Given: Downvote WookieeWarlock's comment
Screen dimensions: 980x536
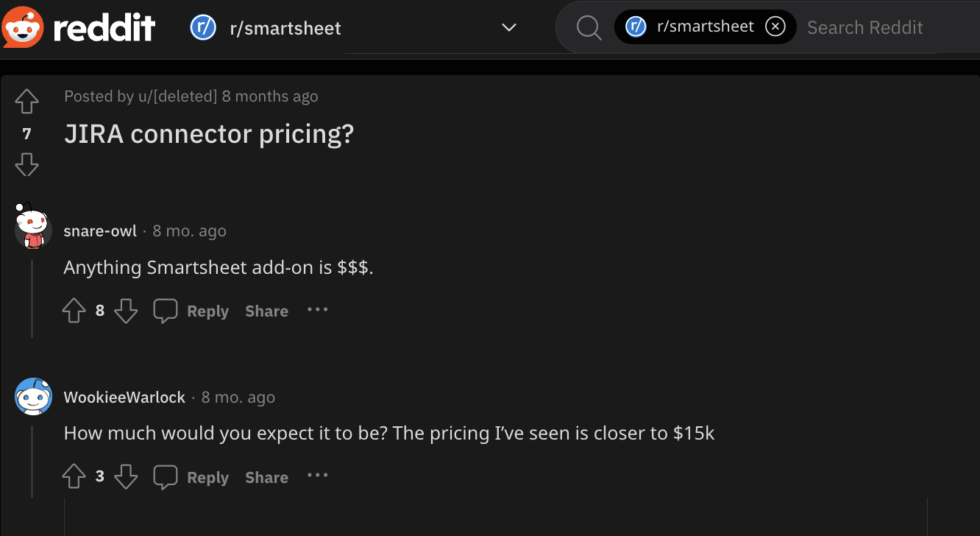Looking at the screenshot, I should pyautogui.click(x=126, y=476).
